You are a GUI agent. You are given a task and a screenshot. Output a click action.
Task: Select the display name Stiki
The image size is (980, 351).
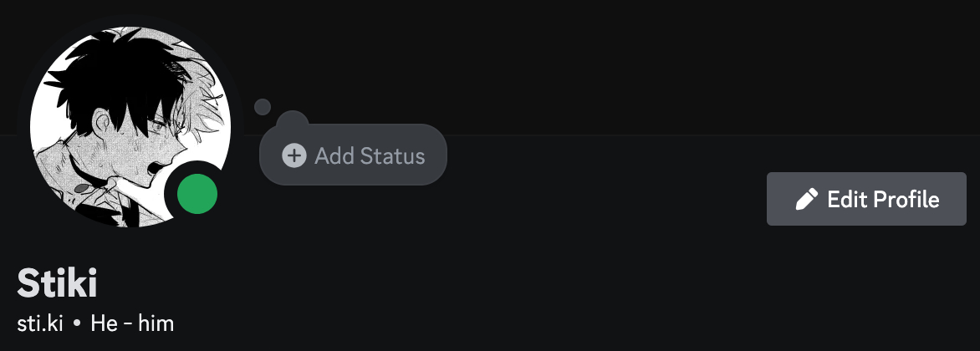point(58,284)
